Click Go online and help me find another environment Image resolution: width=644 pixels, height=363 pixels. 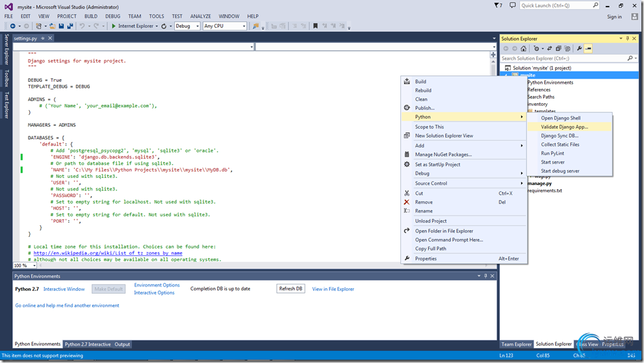coord(67,305)
